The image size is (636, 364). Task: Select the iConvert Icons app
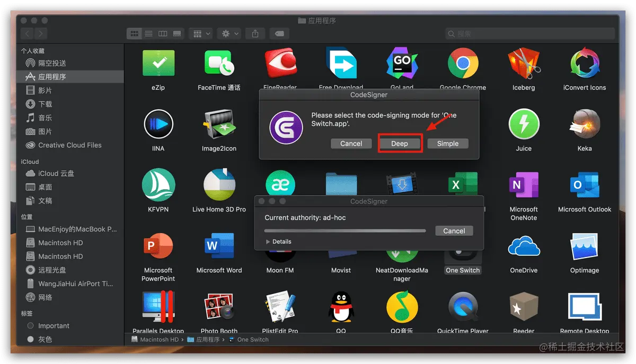tap(585, 64)
